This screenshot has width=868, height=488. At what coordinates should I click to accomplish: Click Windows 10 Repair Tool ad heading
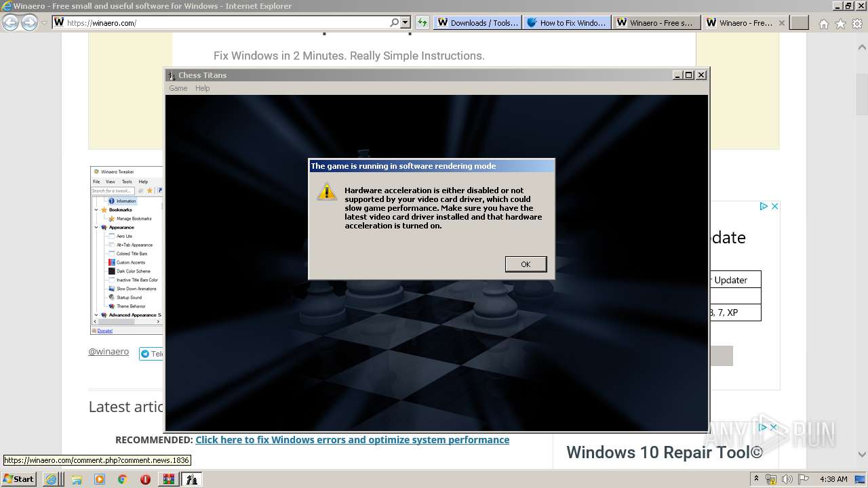[x=665, y=452]
